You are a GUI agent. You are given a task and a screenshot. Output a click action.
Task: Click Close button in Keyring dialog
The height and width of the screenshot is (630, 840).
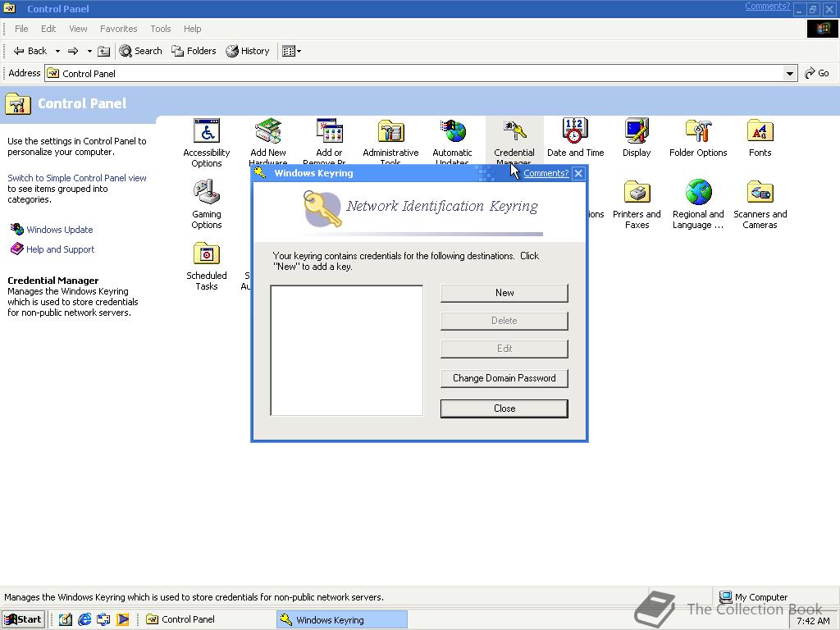504,409
